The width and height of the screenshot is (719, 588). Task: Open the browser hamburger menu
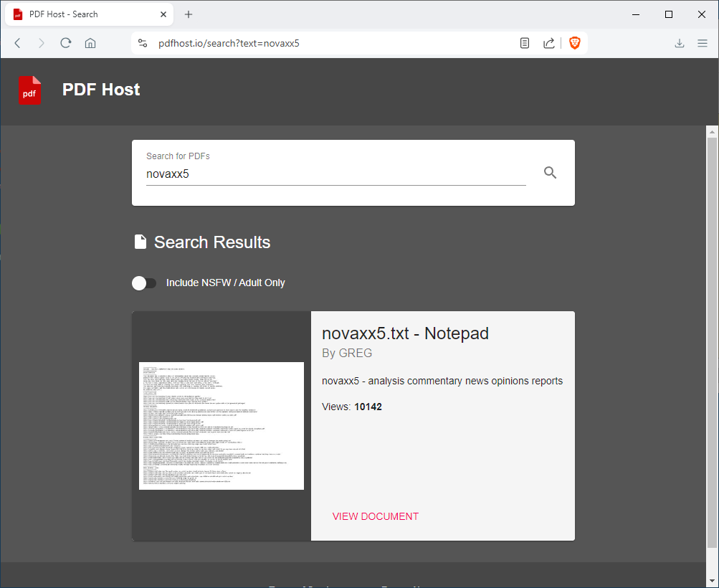(703, 43)
